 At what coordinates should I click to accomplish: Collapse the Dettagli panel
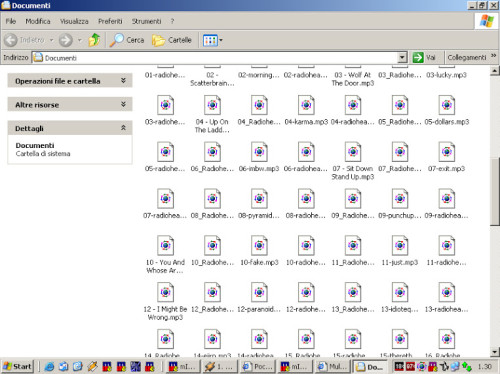(x=70, y=128)
